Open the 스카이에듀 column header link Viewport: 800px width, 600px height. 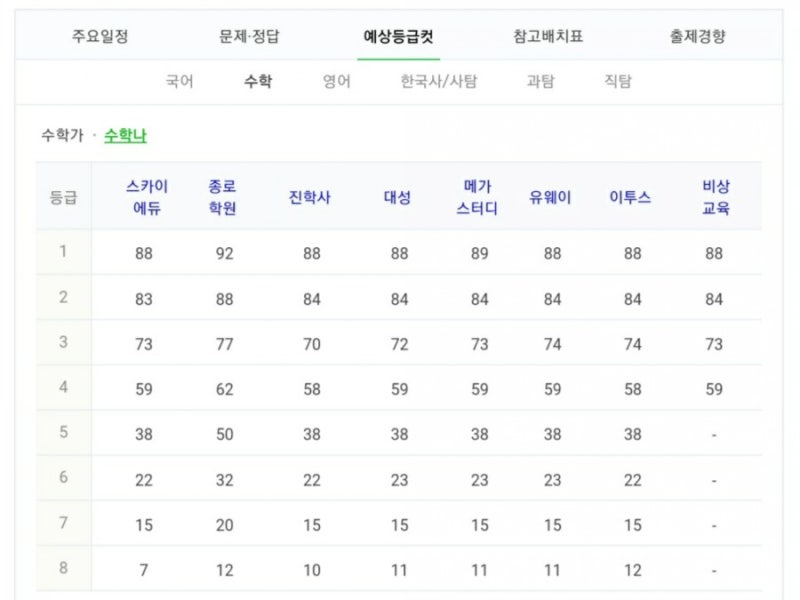point(147,197)
